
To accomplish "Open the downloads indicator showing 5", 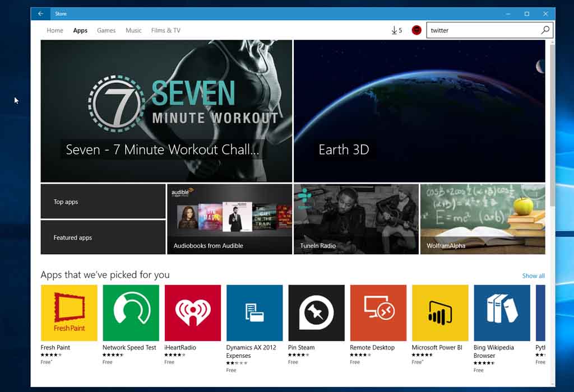I will click(396, 30).
